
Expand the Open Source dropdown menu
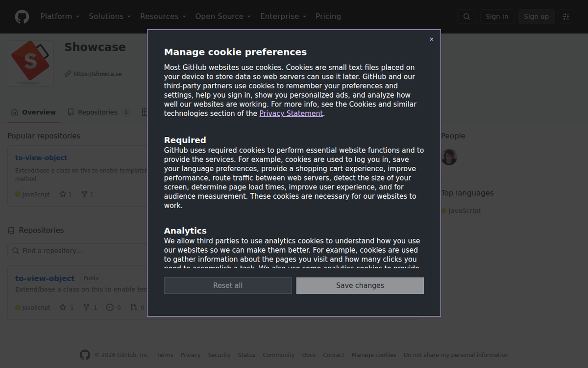click(223, 16)
